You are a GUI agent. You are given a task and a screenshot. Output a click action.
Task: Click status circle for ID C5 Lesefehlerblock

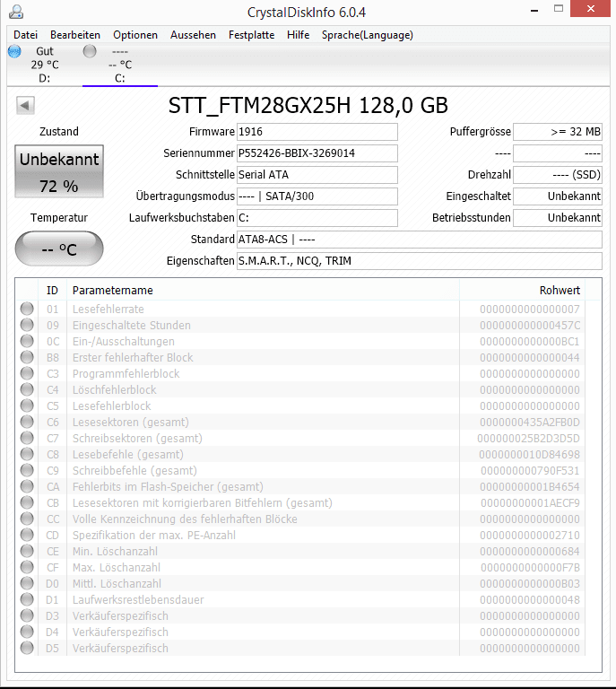27,406
